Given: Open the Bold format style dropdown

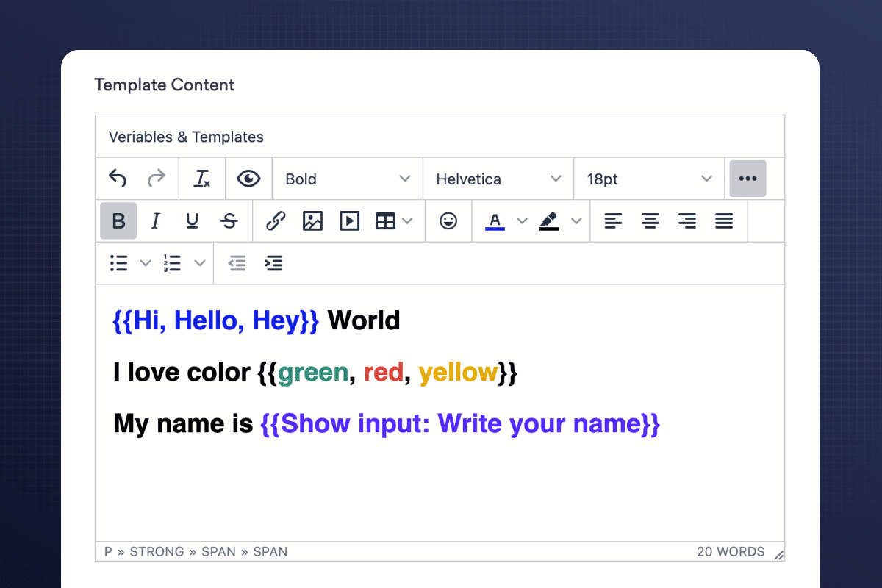Looking at the screenshot, I should (348, 179).
